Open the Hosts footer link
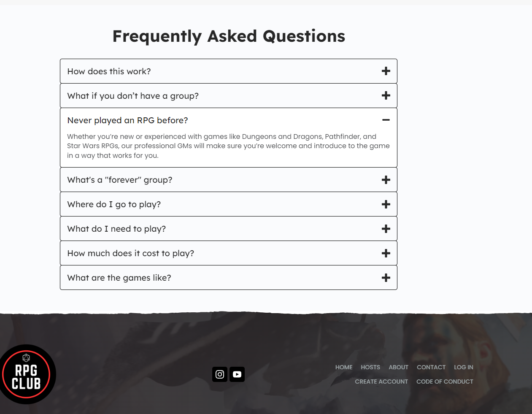 pyautogui.click(x=370, y=367)
